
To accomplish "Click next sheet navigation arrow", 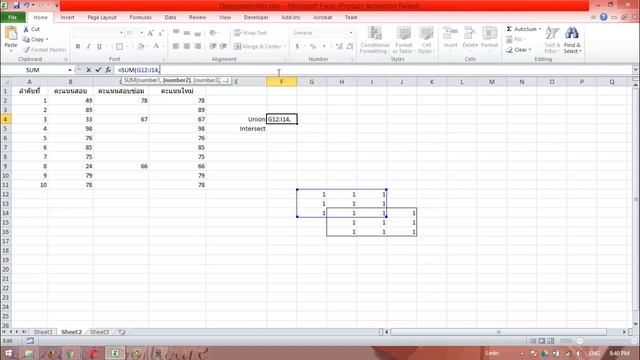I will [18, 332].
